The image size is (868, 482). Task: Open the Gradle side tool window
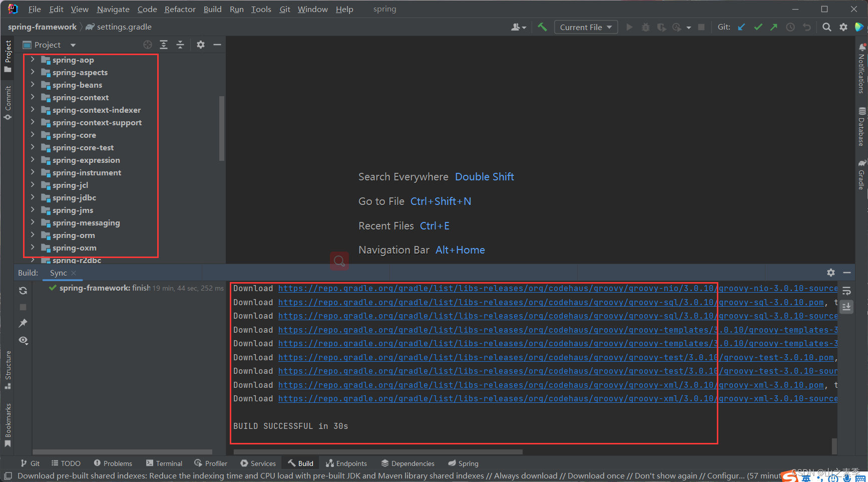point(861,175)
